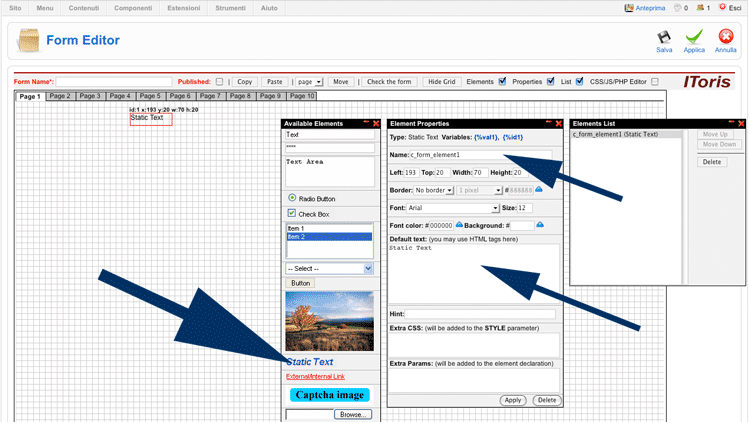Screen dimensions: 750x422
Task: Click the %val1 variable link
Action: click(x=485, y=137)
